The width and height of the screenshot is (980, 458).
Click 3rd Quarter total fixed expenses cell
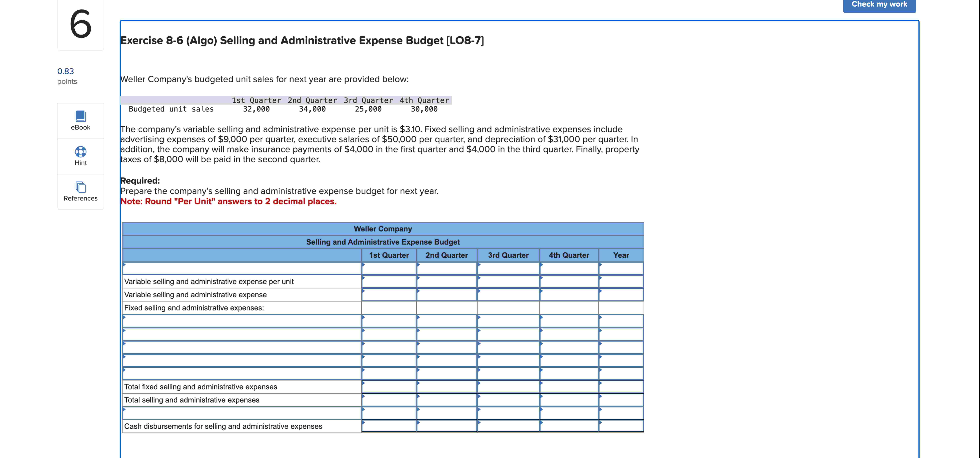508,387
